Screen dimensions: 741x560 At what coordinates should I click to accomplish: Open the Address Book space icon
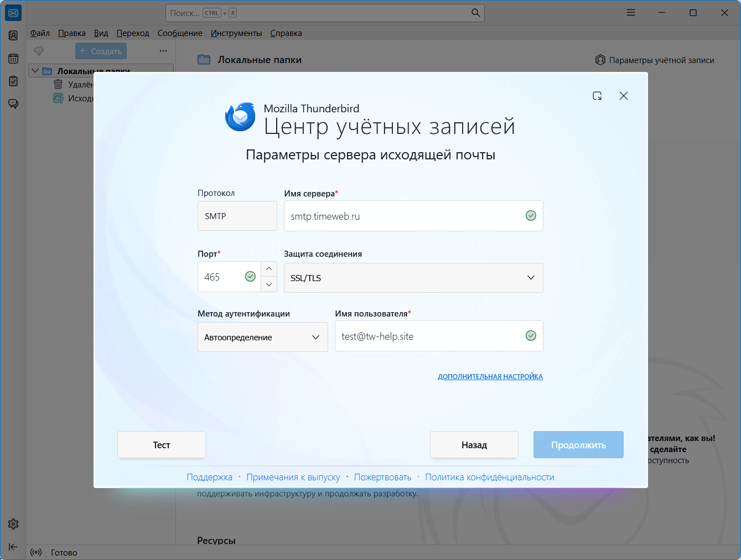click(x=13, y=35)
